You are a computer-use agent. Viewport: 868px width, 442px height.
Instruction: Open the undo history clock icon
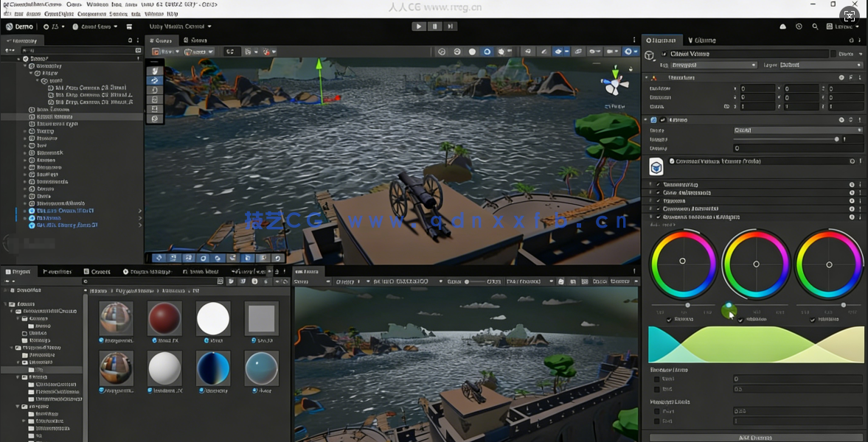(799, 27)
